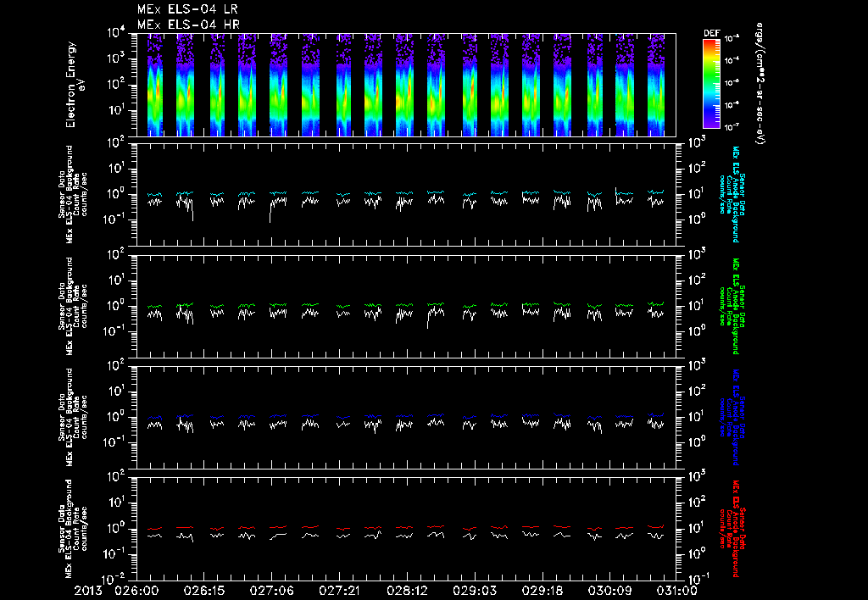Click the DEF color scale bar
Viewport: 868px width, 600px height.
tap(711, 84)
